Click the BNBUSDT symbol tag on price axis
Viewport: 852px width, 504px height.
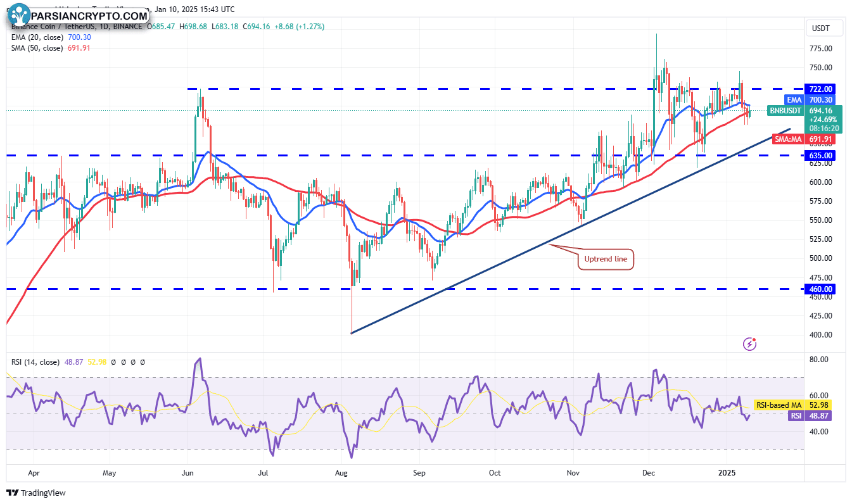pyautogui.click(x=785, y=110)
